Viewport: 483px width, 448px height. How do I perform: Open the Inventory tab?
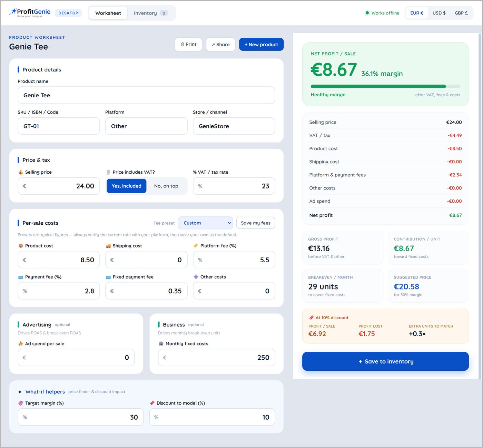pos(151,13)
